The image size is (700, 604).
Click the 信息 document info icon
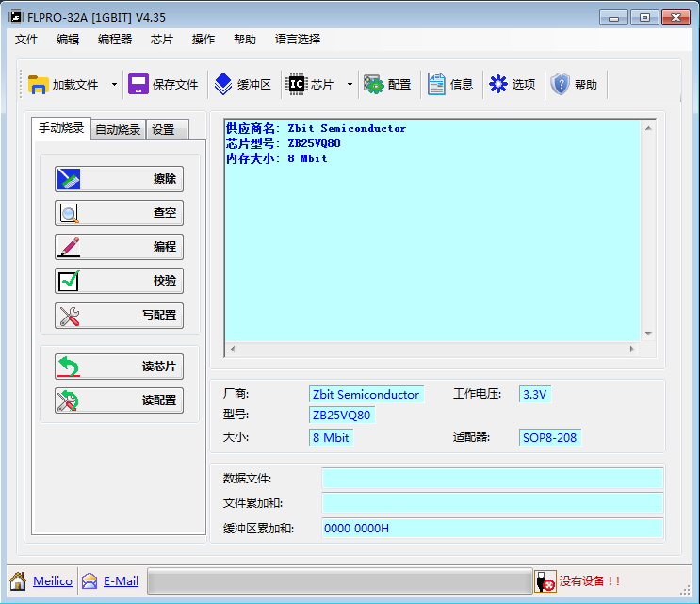[436, 84]
